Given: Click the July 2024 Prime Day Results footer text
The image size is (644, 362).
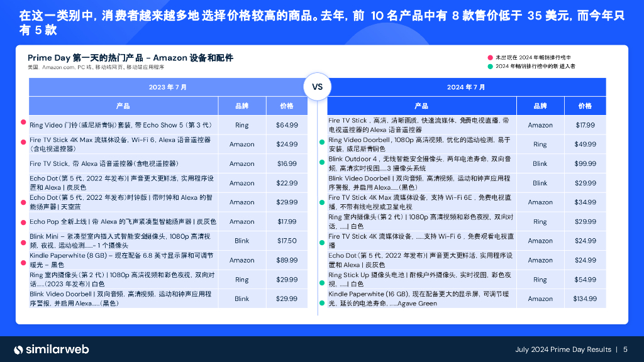Looking at the screenshot, I should 562,349.
